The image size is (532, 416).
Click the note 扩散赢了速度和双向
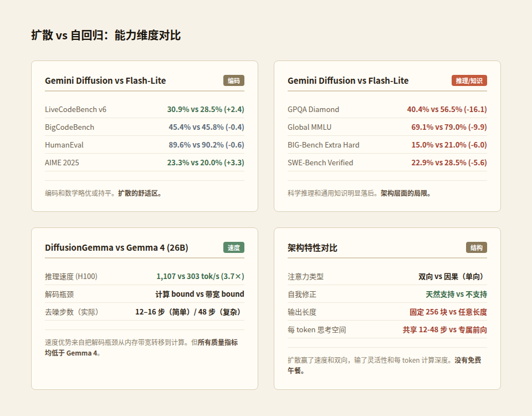coord(385,365)
